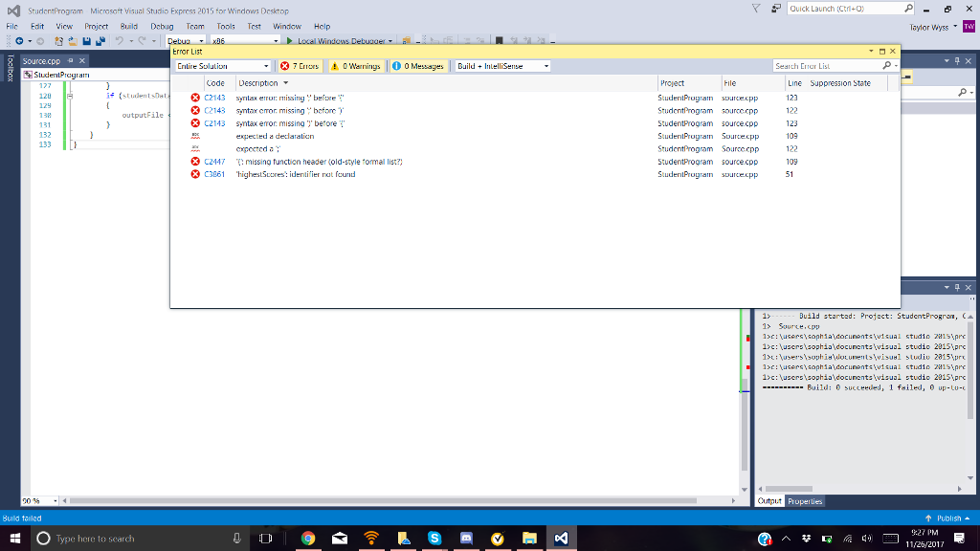
Task: Click the Visual Studio taskbar icon
Action: (561, 538)
